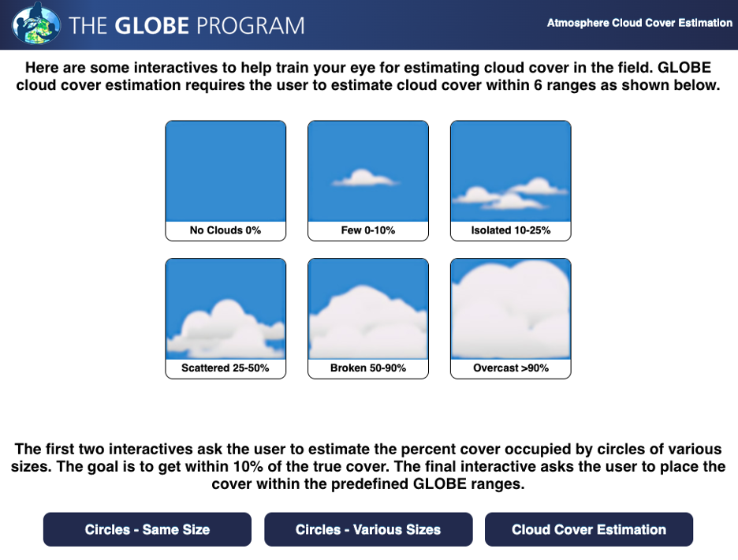Select the Broken cloud cover image
Image resolution: width=738 pixels, height=560 pixels.
(x=368, y=309)
